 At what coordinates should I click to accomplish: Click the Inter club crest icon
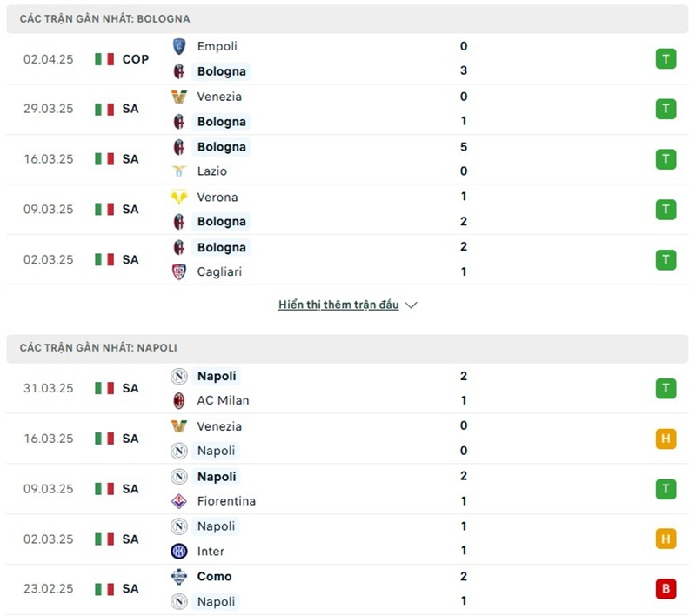click(x=179, y=551)
